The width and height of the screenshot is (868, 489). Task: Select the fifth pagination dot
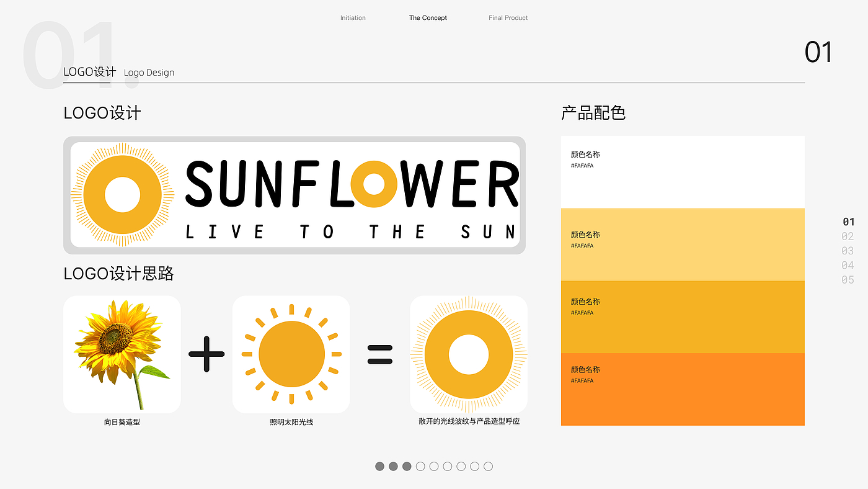coord(434,466)
